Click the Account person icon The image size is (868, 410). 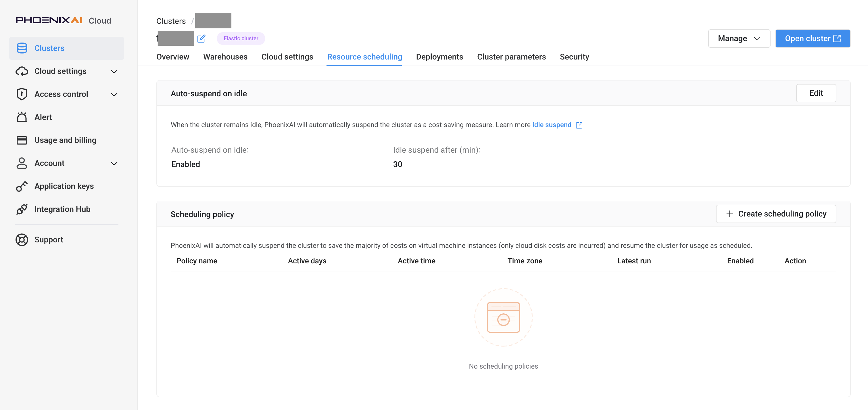(x=22, y=163)
